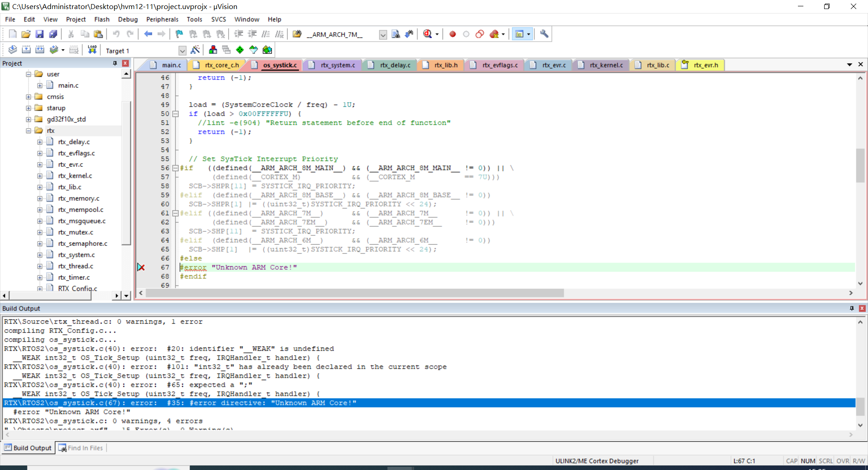The image size is (868, 470).
Task: Expand the cmsis folder in Project tree
Action: 28,97
